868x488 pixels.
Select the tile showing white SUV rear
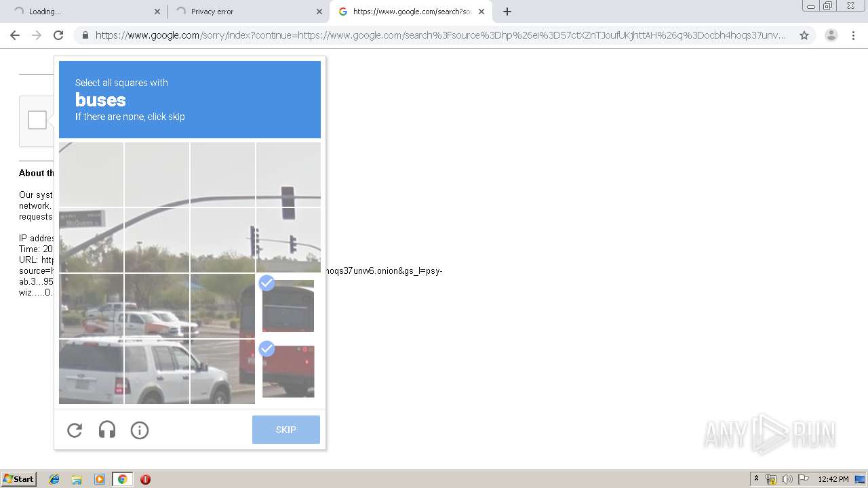91,371
